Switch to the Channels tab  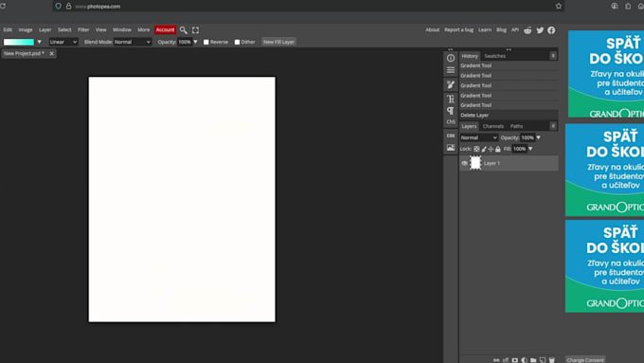[x=493, y=126]
